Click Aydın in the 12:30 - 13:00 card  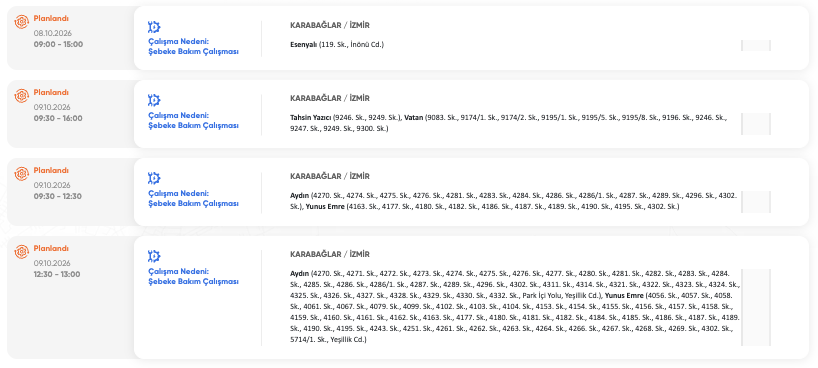click(x=299, y=274)
